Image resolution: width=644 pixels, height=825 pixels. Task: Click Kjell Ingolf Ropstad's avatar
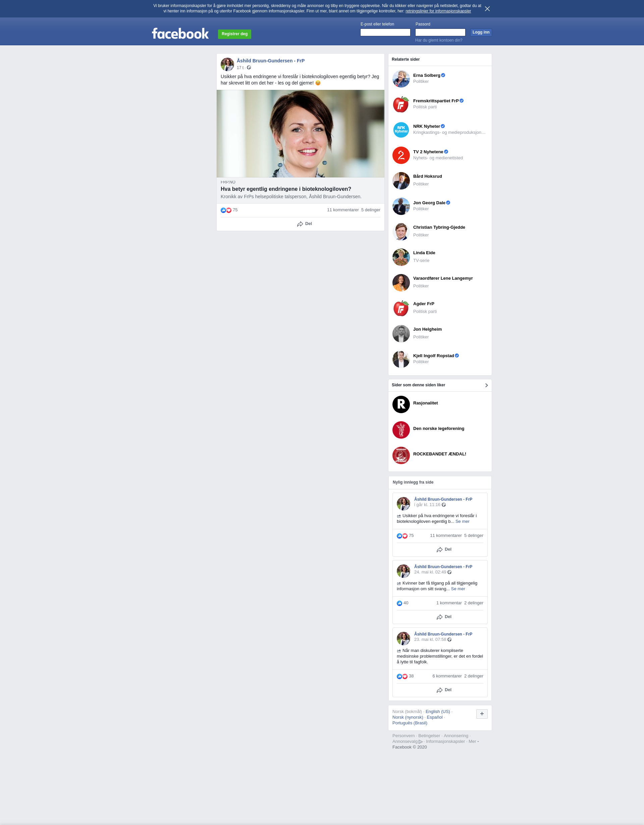pyautogui.click(x=401, y=359)
